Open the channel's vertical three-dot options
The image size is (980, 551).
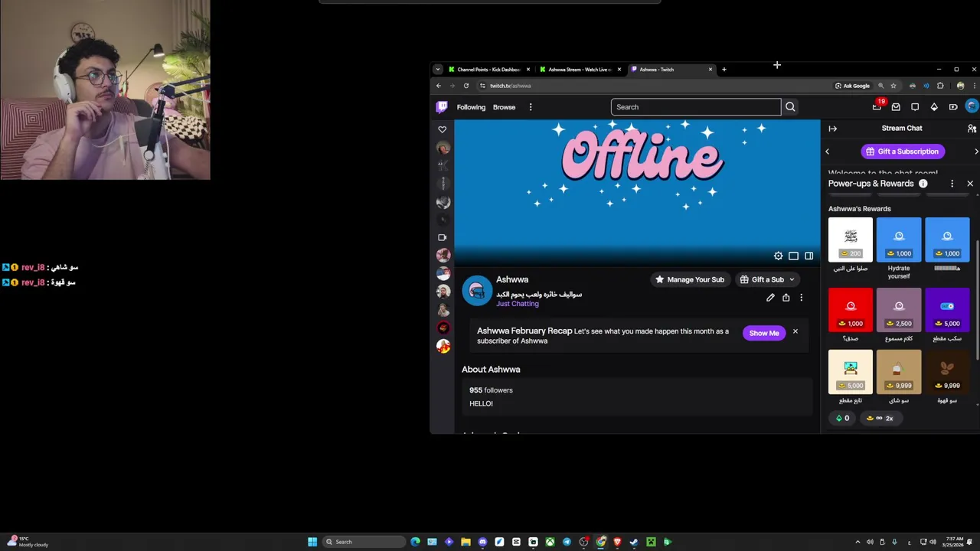(x=801, y=298)
